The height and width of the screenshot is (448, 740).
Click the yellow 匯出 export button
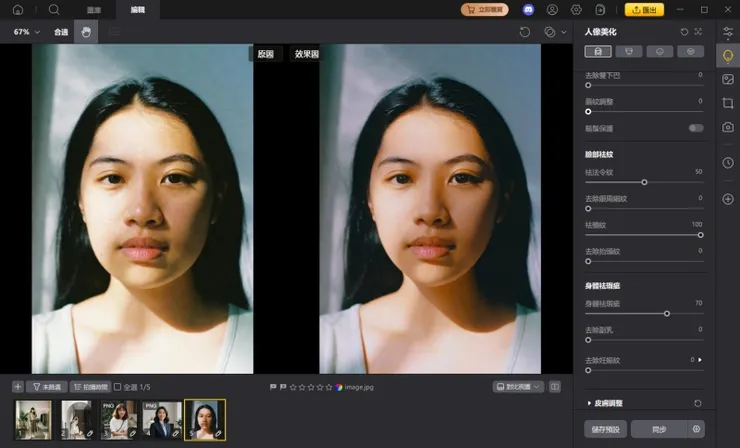tap(644, 9)
